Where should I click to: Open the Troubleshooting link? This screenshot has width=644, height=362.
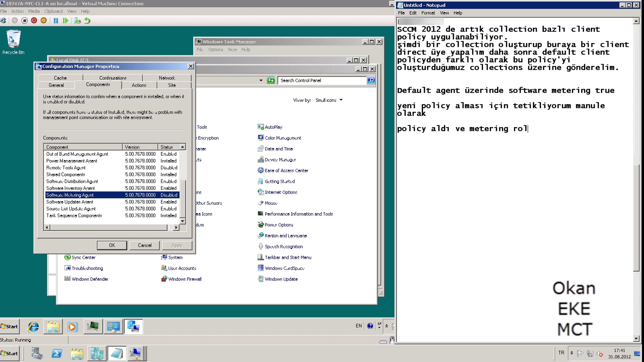(x=84, y=268)
